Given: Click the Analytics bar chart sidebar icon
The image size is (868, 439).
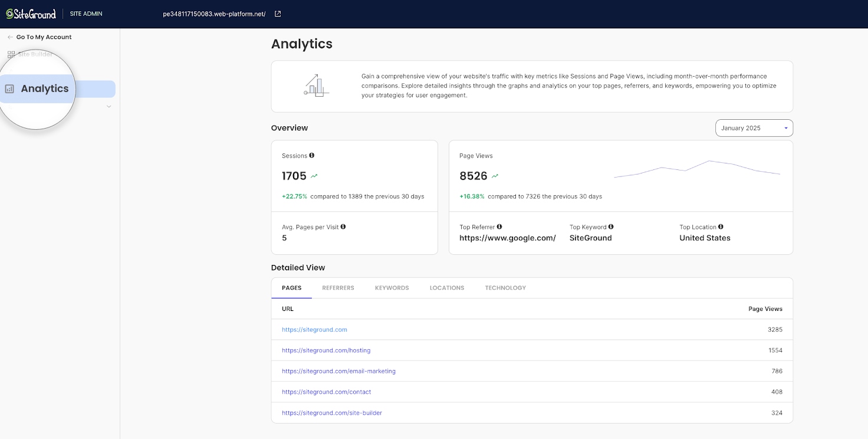Looking at the screenshot, I should coord(9,89).
